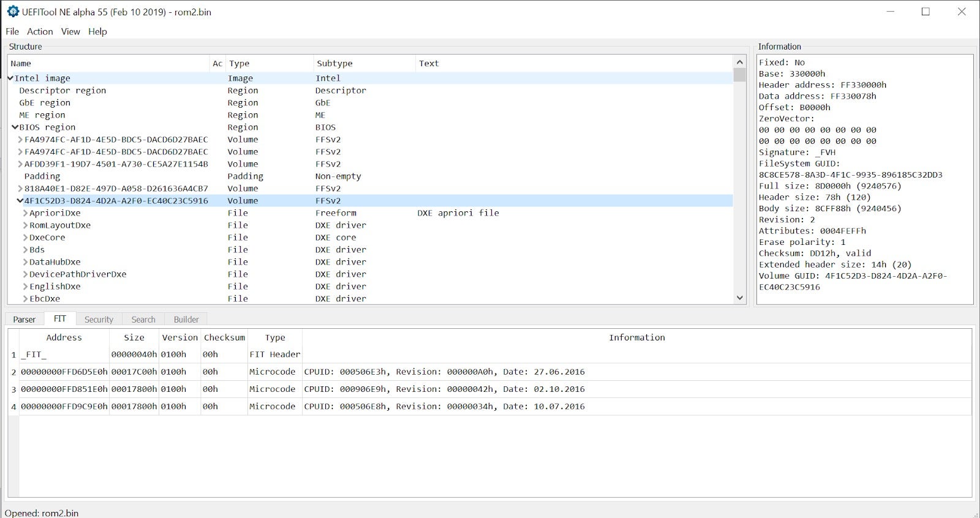Screen dimensions: 980x518
Task: Select the Padding row in structure tree
Action: coord(42,176)
